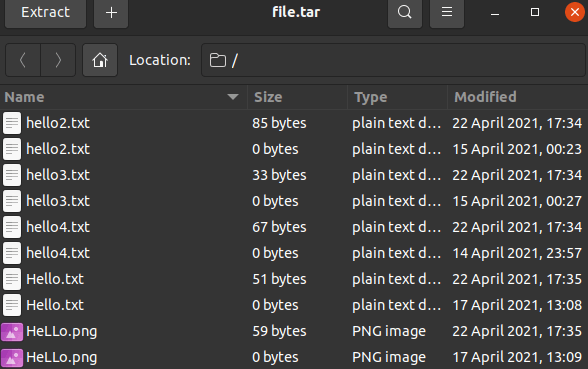Click the forward navigation arrow

(58, 60)
